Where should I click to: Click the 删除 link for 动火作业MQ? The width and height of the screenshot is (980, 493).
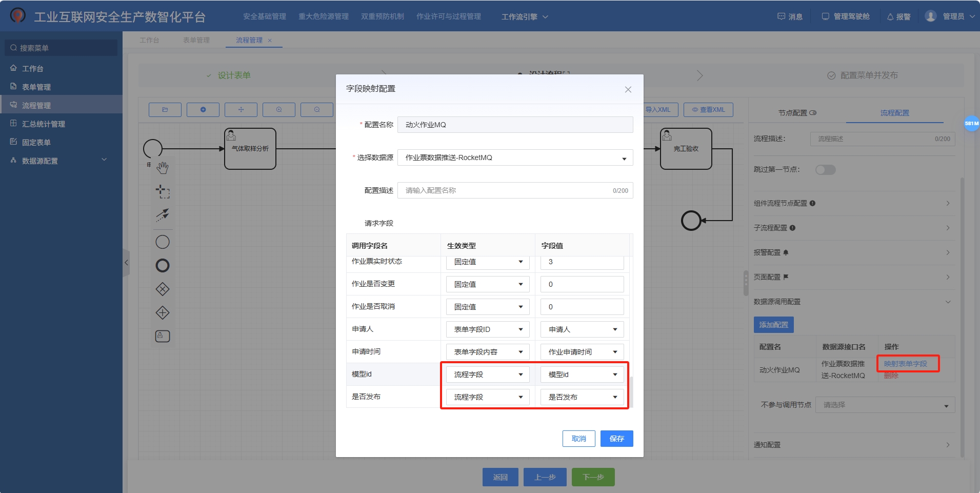coord(891,376)
